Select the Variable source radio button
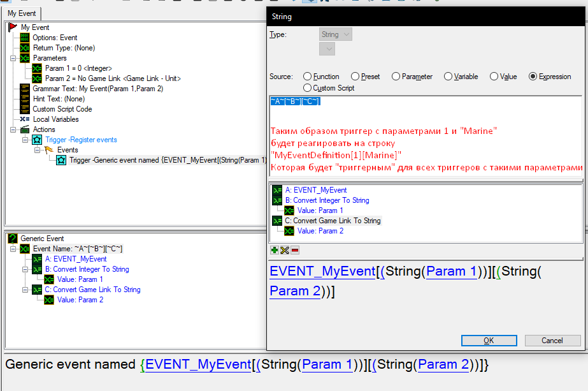 point(448,77)
